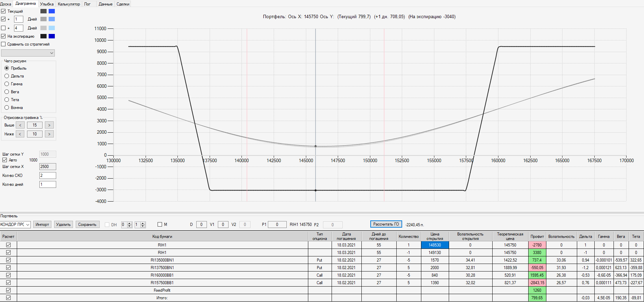Switch to the Доска tab
Image resolution: width=644 pixels, height=302 pixels.
(x=5, y=4)
